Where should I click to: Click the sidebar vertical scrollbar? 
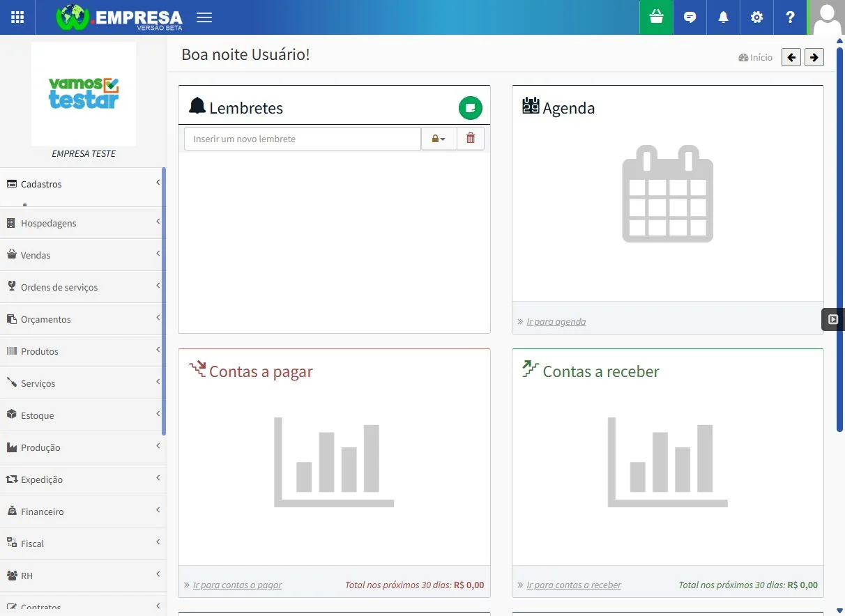pos(164,301)
